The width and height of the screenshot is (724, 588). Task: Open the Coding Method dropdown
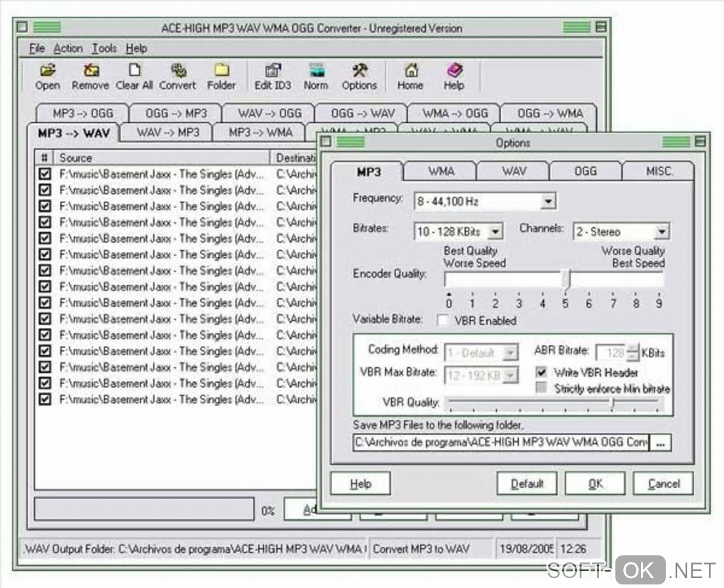510,353
